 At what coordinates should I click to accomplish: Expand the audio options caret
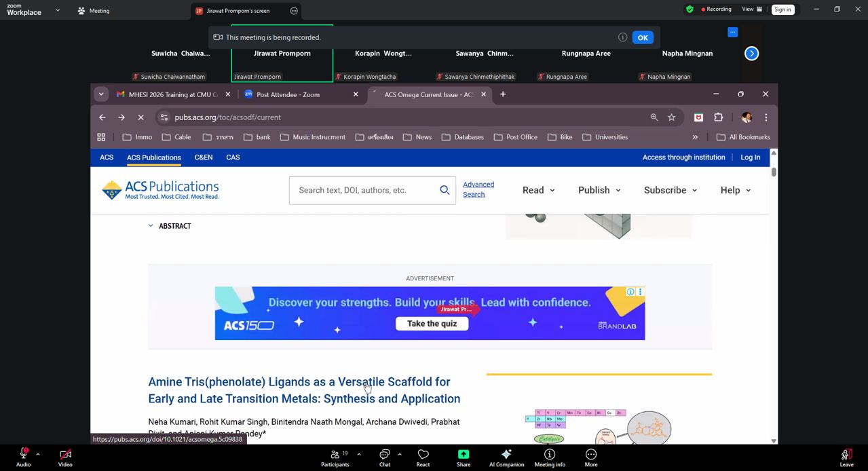pyautogui.click(x=38, y=454)
